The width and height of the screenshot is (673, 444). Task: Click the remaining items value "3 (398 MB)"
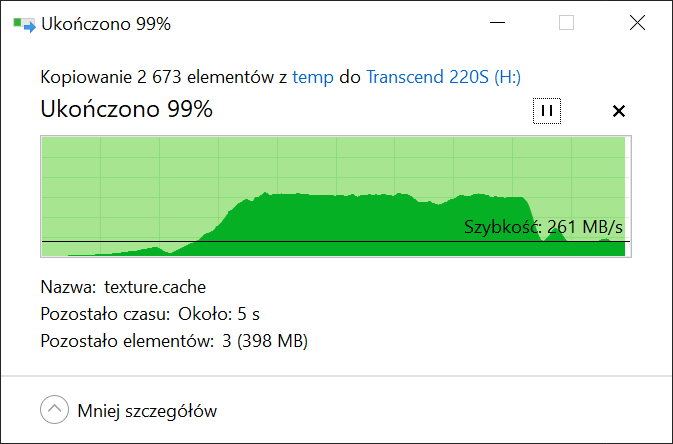(263, 341)
